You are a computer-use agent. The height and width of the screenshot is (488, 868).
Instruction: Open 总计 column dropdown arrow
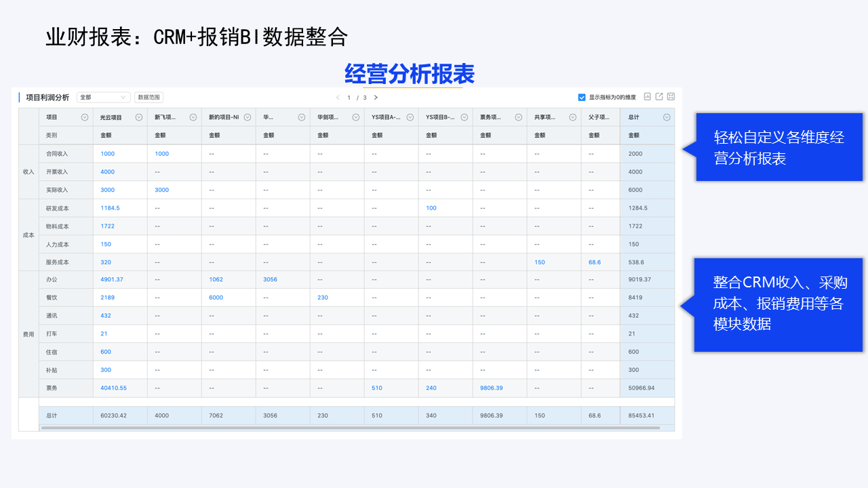667,117
